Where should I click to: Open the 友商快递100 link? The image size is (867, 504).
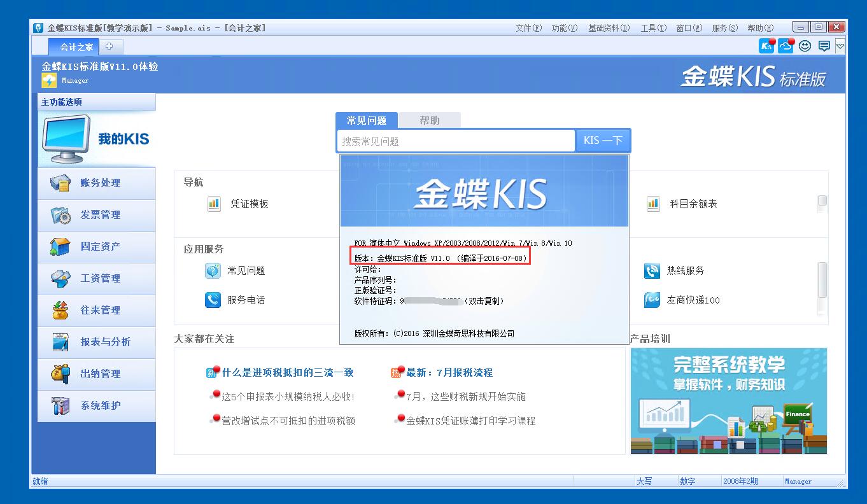pos(693,300)
